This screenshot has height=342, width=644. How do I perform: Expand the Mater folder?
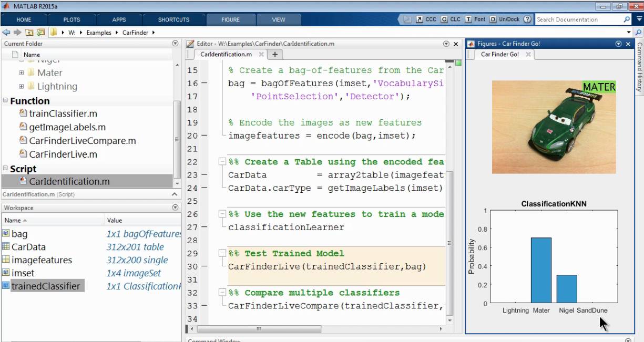22,73
